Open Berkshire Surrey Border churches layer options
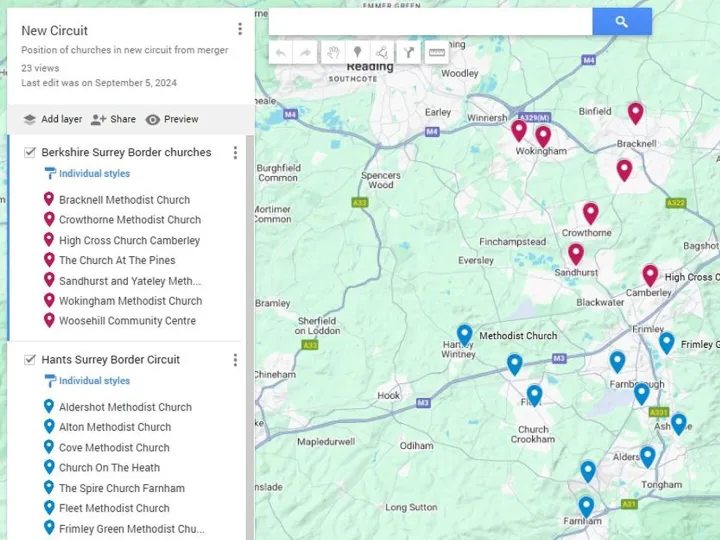The height and width of the screenshot is (540, 720). point(235,153)
